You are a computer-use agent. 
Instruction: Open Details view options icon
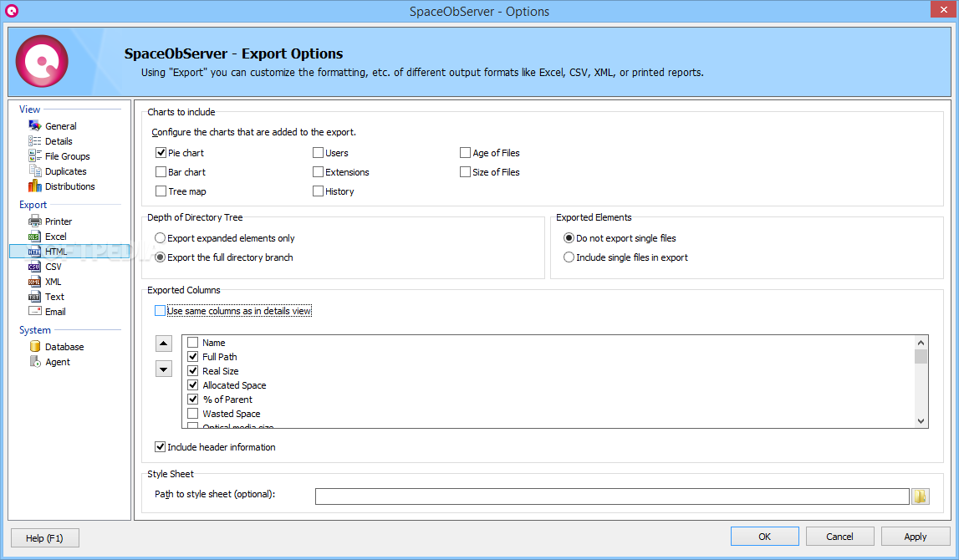[35, 141]
